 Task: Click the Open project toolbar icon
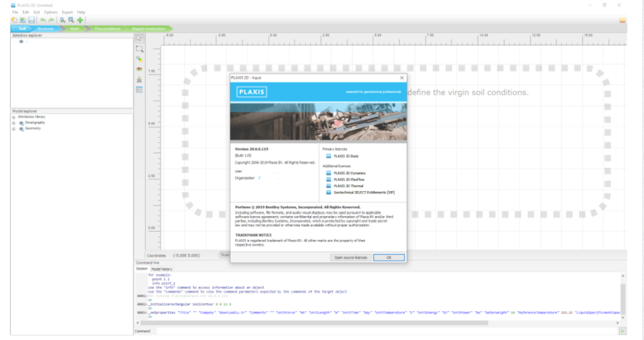click(23, 20)
